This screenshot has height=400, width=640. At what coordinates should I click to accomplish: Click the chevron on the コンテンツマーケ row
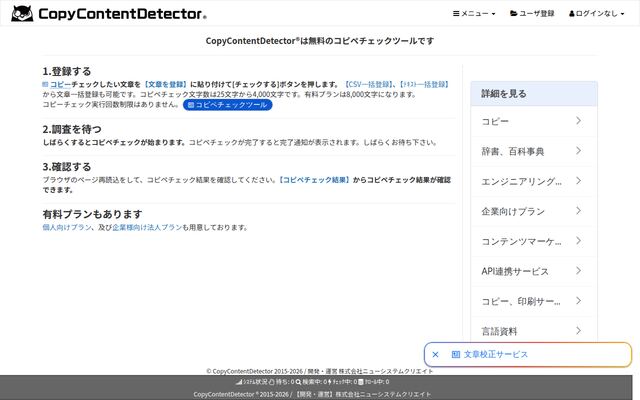pos(578,240)
